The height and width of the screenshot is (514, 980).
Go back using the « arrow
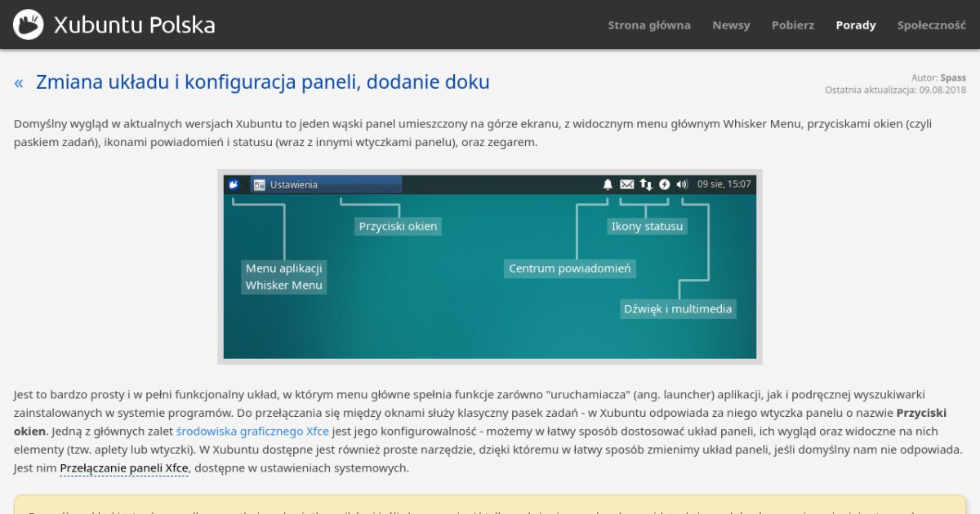(x=19, y=82)
